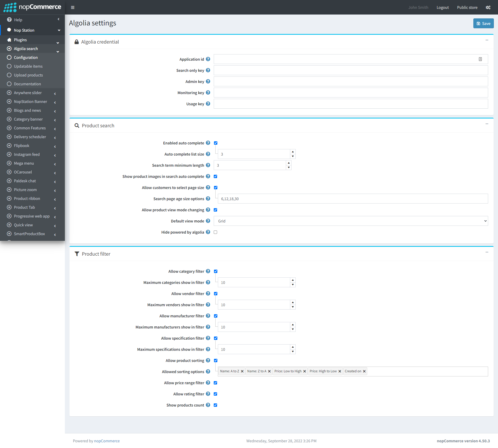Collapse the Product filter panel
498x448 pixels.
click(487, 252)
